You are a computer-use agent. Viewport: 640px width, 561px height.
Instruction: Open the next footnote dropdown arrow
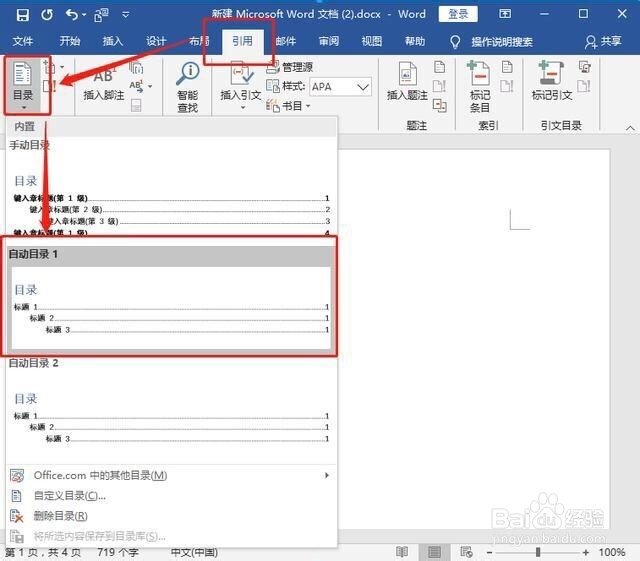tap(150, 87)
